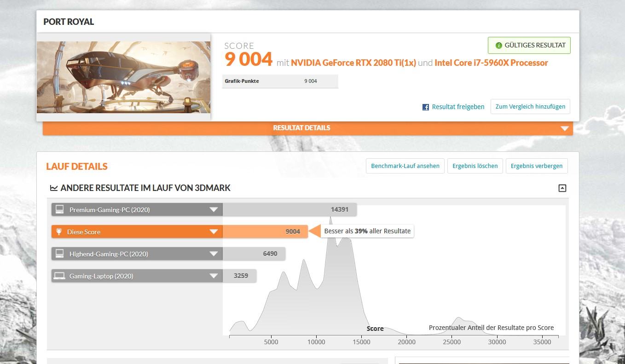The height and width of the screenshot is (364, 625).
Task: Click the chart icon beside Andere Resultate heading
Action: pyautogui.click(x=54, y=188)
